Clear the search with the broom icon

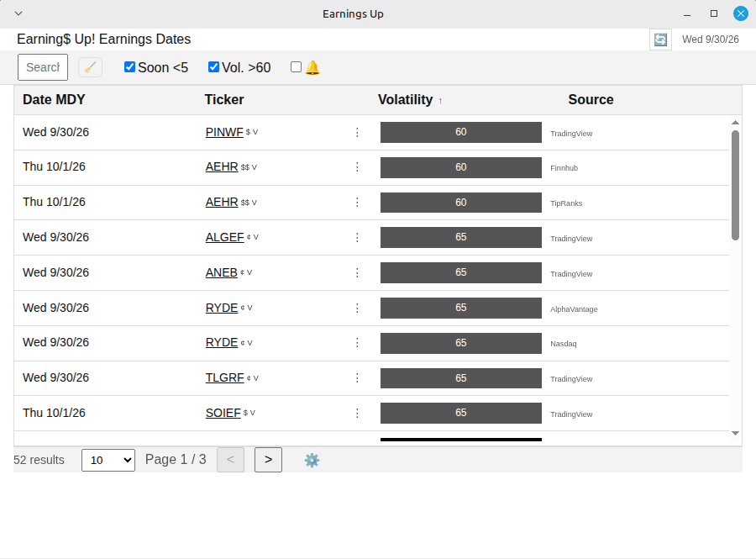[90, 67]
